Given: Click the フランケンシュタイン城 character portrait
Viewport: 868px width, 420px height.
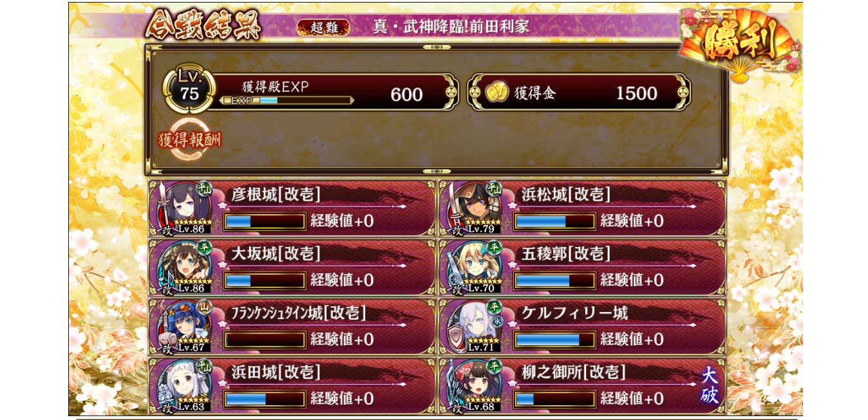Looking at the screenshot, I should (185, 325).
